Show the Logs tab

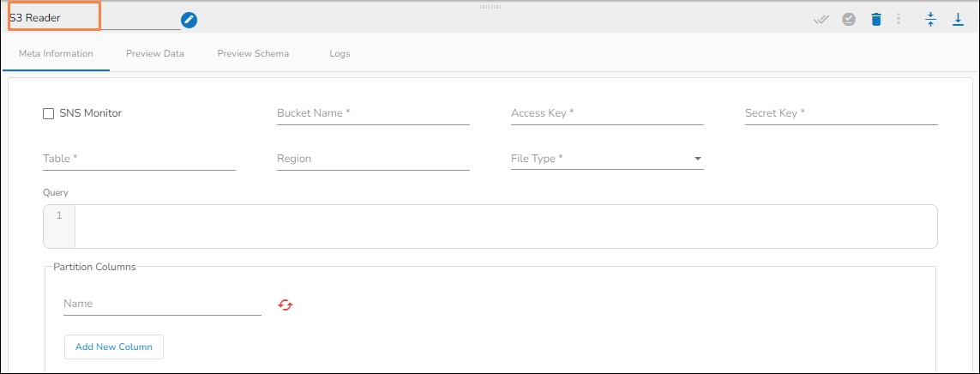tap(340, 53)
